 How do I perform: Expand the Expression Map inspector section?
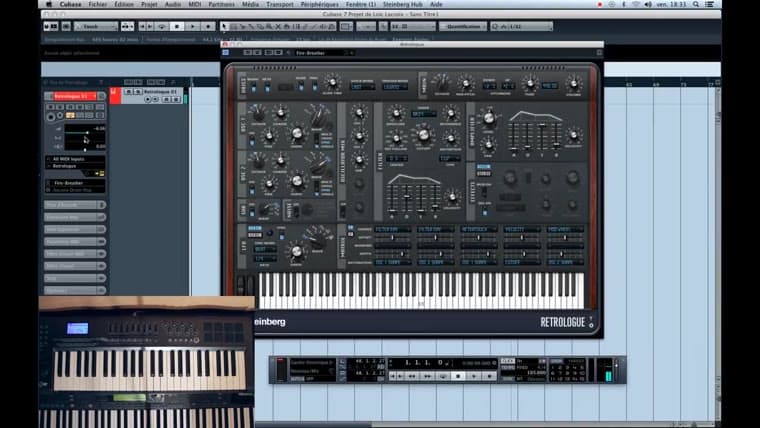click(x=75, y=217)
